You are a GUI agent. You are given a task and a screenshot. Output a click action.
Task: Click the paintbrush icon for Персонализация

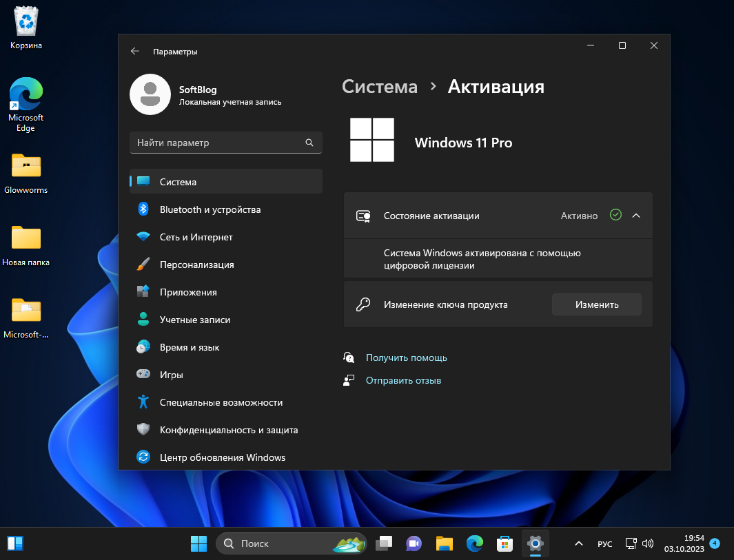tap(143, 265)
